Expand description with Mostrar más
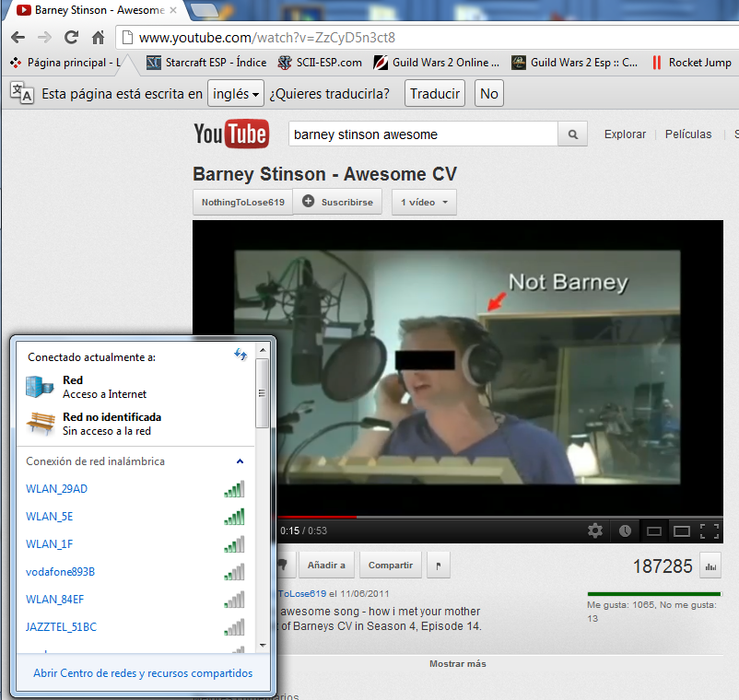The height and width of the screenshot is (700, 739). 458,663
